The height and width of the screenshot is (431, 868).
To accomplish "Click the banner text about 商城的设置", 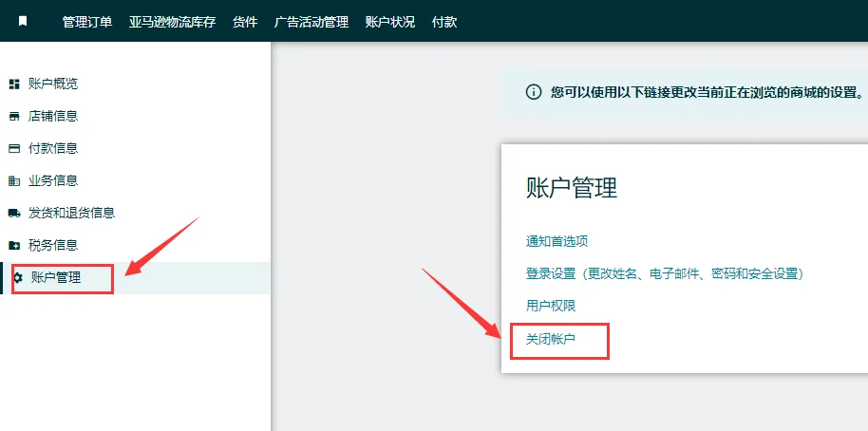I will (x=707, y=92).
